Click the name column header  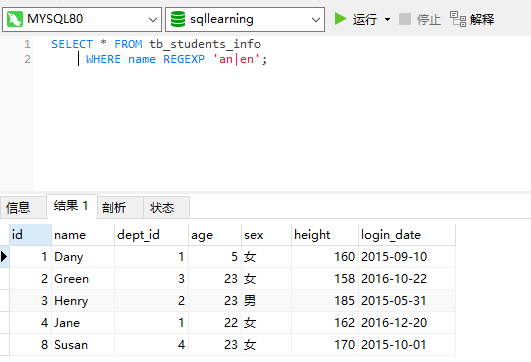(x=83, y=235)
